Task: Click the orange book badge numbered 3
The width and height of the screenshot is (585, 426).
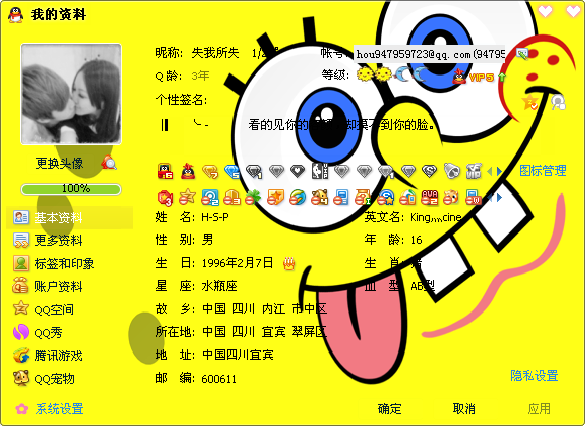Action: click(232, 197)
